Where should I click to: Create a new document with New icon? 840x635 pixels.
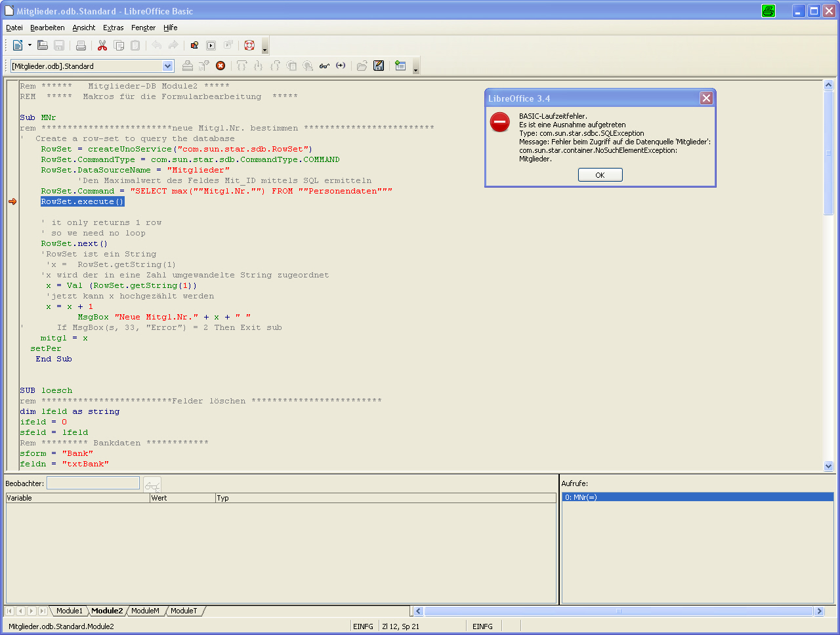[18, 45]
